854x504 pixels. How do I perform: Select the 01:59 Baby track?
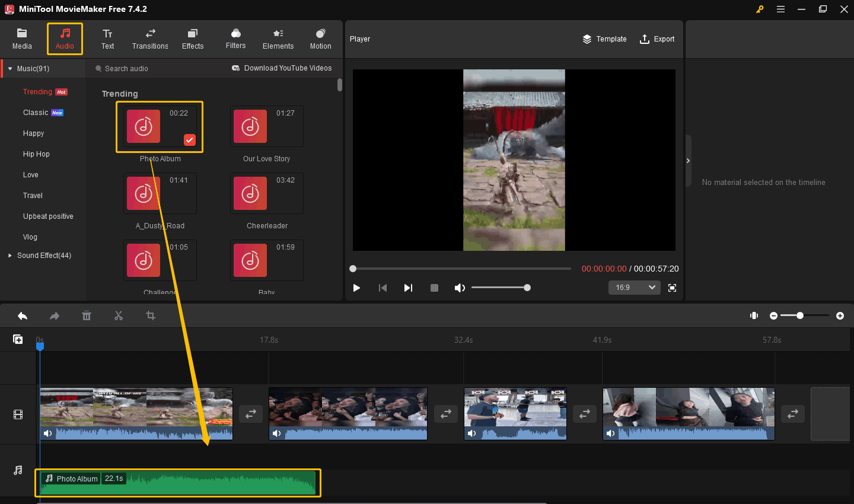click(267, 260)
